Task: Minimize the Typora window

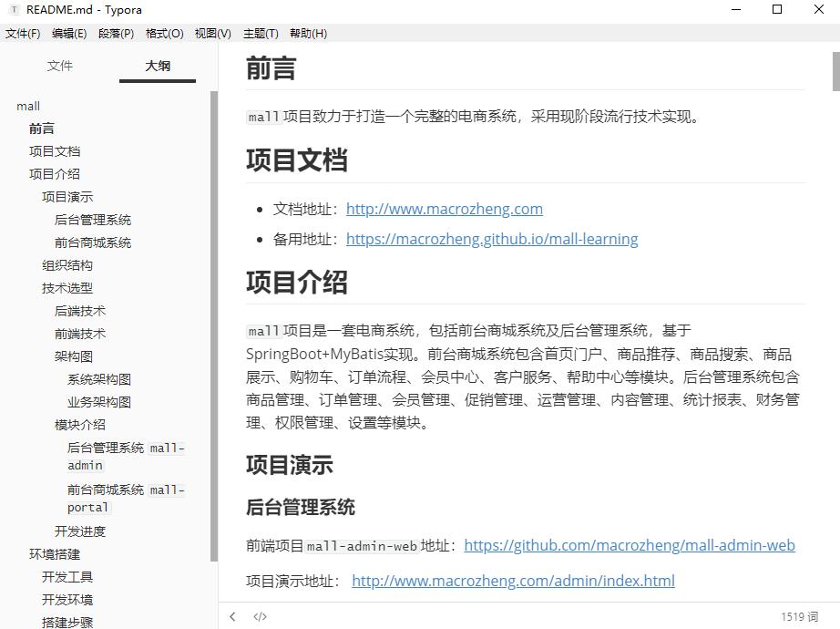Action: click(x=737, y=10)
